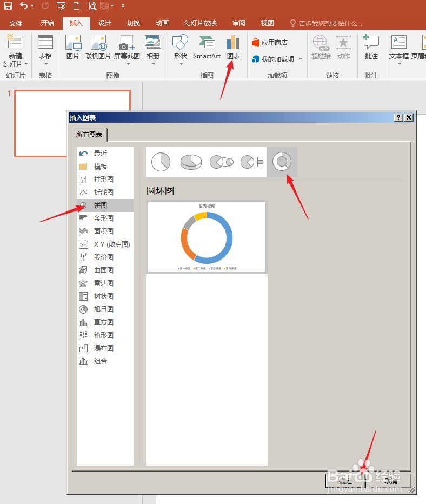Insert a new slide via 新建幻灯片 icon
The image size is (426, 504).
tap(15, 42)
